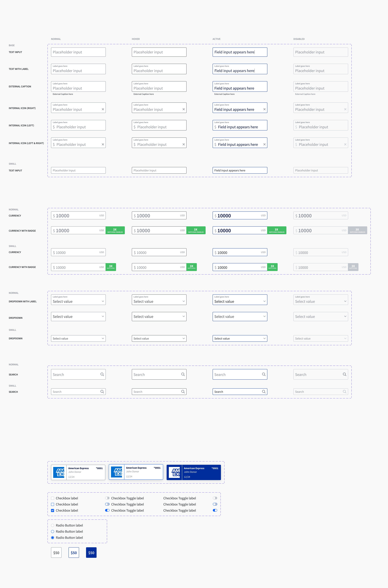This screenshot has width=388, height=588.
Task: Expand the Hover-state unlabeled large Dropdown
Action: pyautogui.click(x=159, y=316)
